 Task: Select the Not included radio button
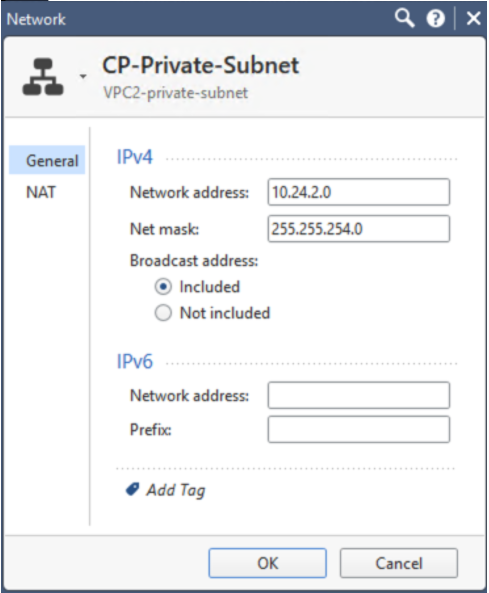tap(163, 313)
